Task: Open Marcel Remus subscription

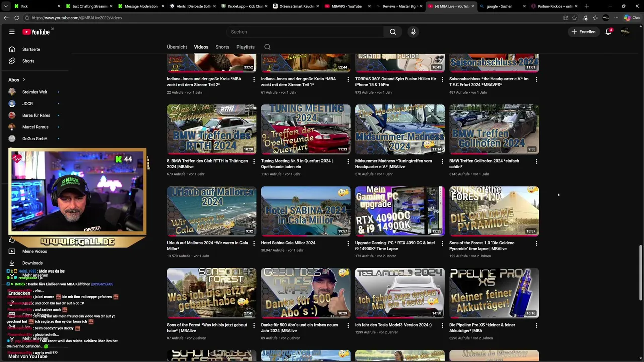Action: [34, 127]
